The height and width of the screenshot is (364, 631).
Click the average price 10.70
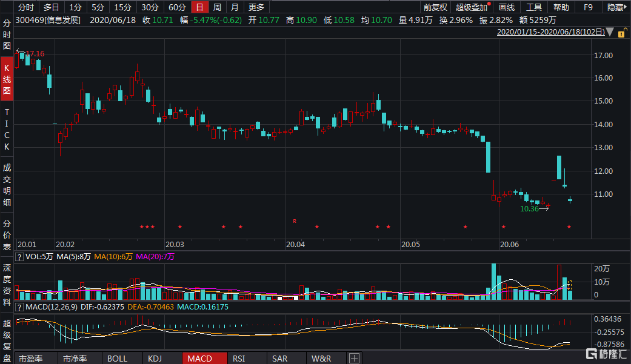[381, 20]
